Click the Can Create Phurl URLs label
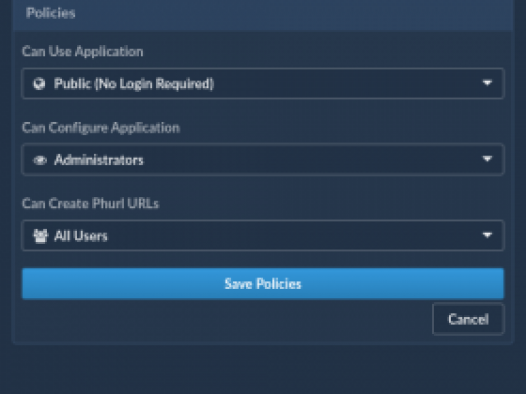 (x=91, y=204)
